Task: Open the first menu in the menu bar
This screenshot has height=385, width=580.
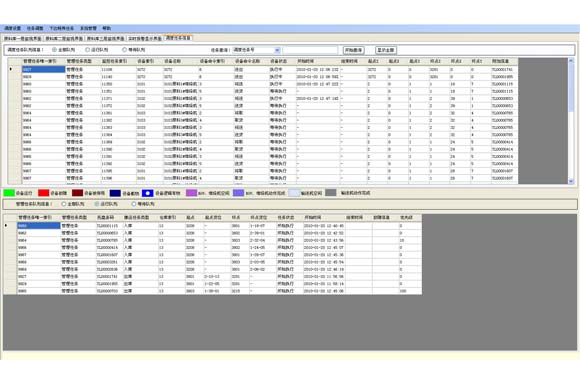Action: point(13,28)
